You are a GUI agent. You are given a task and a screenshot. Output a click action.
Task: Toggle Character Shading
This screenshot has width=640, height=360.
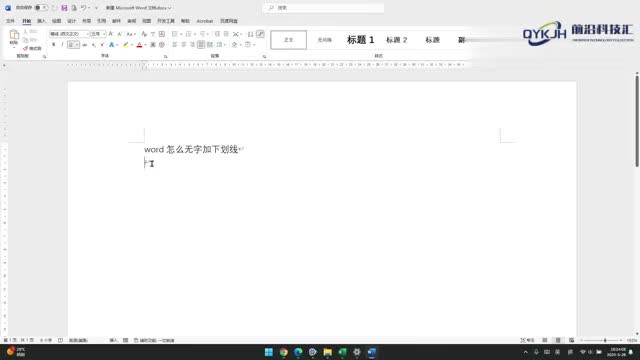(x=153, y=44)
